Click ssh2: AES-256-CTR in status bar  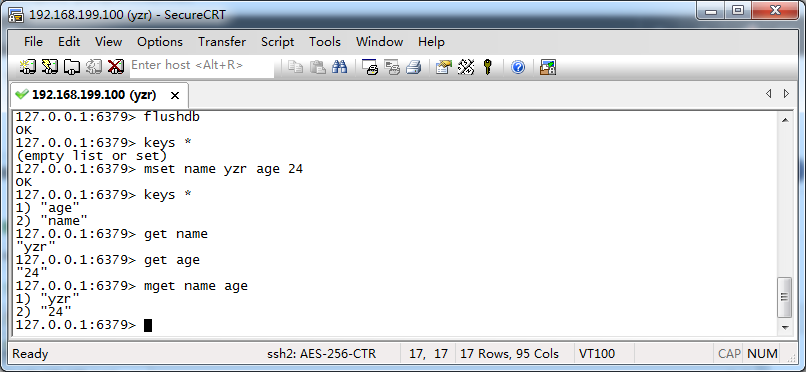pyautogui.click(x=322, y=354)
